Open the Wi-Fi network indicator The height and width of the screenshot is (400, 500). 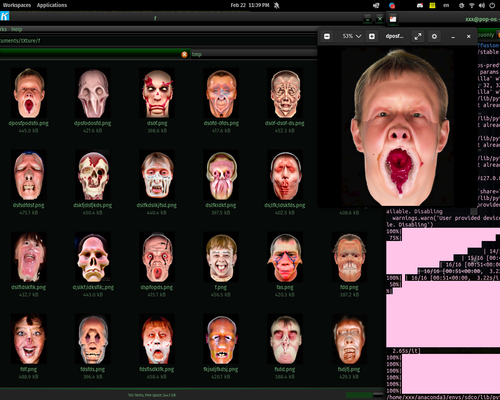(x=472, y=5)
